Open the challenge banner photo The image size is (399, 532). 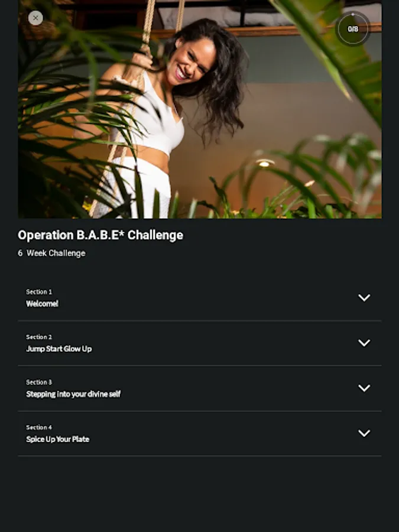tap(200, 109)
